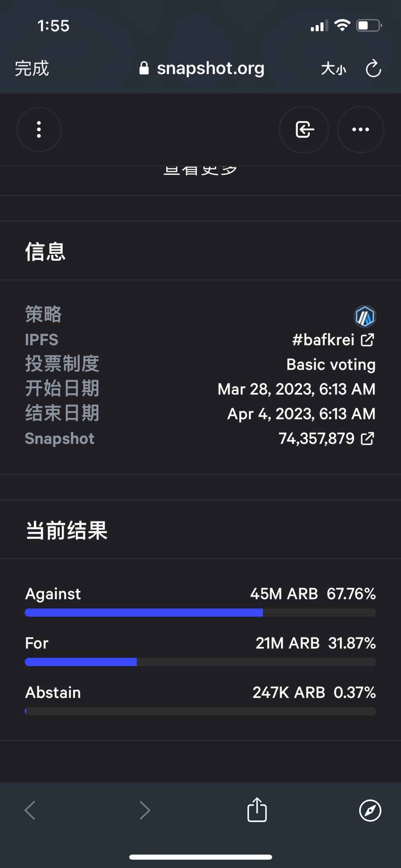Go forward with the right chevron

pyautogui.click(x=145, y=810)
